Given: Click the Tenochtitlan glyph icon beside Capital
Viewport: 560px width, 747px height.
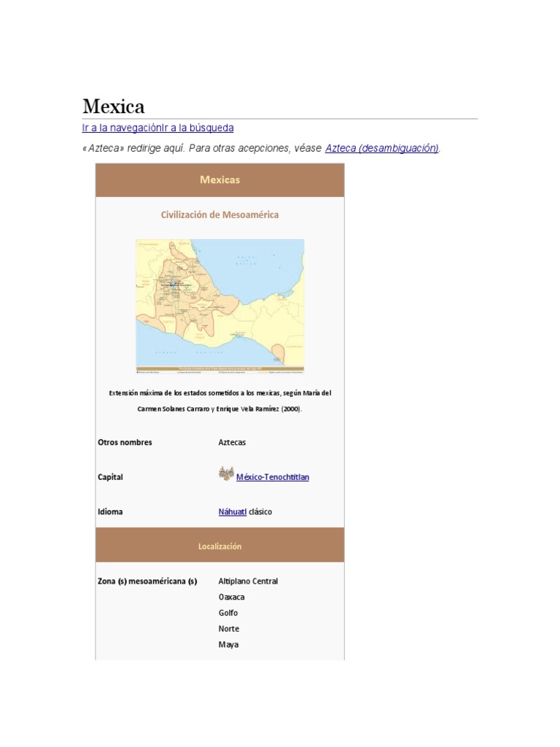Looking at the screenshot, I should 226,473.
